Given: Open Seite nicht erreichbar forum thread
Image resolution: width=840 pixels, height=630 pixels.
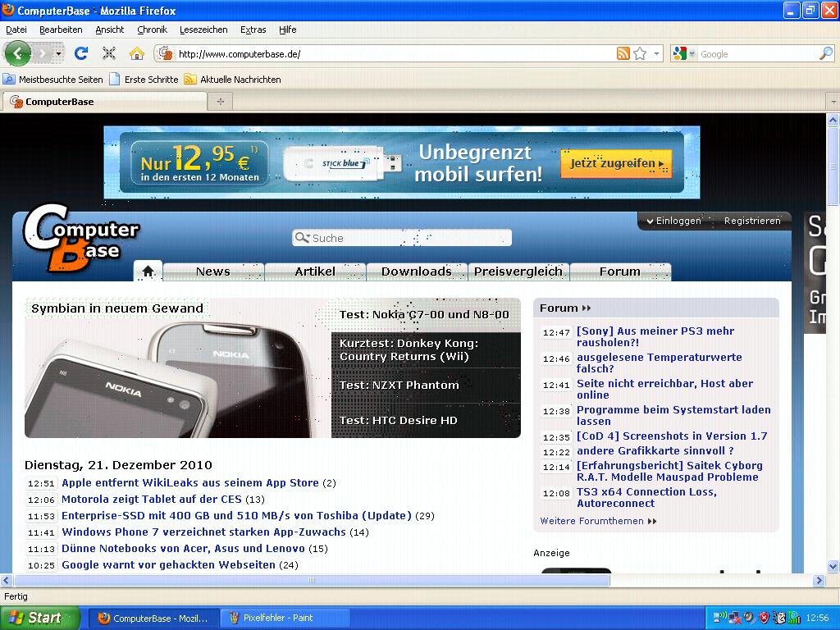Looking at the screenshot, I should pos(664,389).
